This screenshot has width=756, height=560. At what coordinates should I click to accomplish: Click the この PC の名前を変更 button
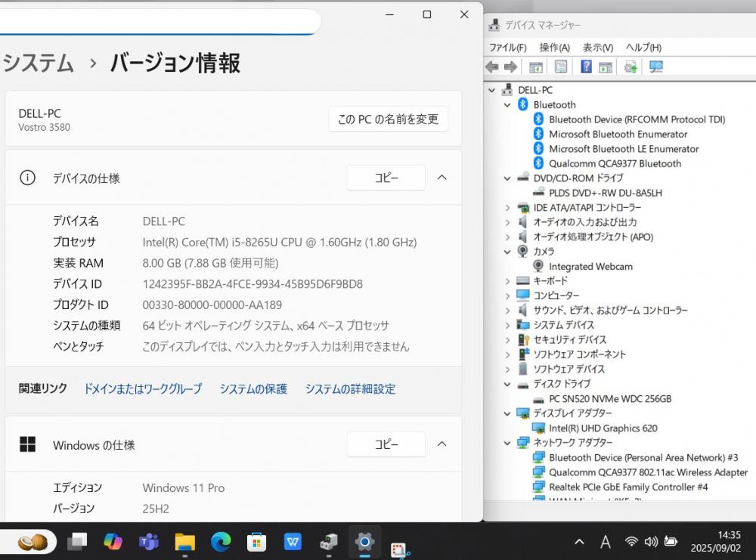coord(388,119)
